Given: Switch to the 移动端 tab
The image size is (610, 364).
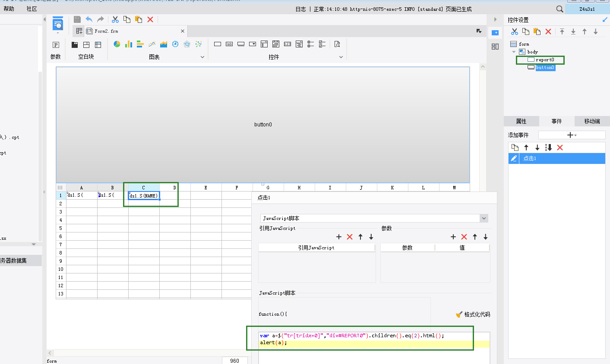Looking at the screenshot, I should click(592, 121).
